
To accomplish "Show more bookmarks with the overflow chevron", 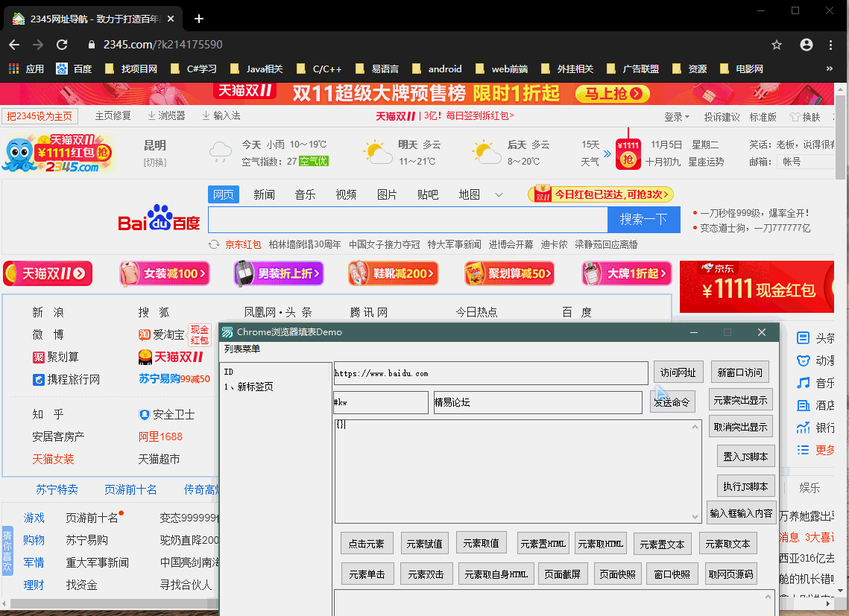I will pyautogui.click(x=829, y=69).
